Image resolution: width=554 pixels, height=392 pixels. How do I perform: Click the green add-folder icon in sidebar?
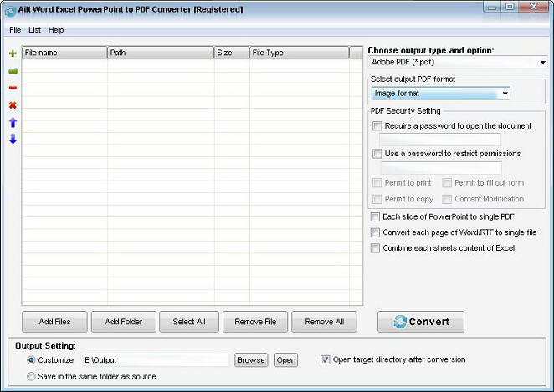click(x=13, y=71)
